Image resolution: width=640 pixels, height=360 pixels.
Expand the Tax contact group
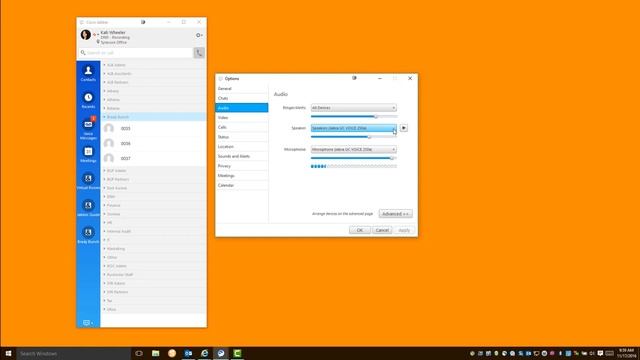(x=153, y=301)
